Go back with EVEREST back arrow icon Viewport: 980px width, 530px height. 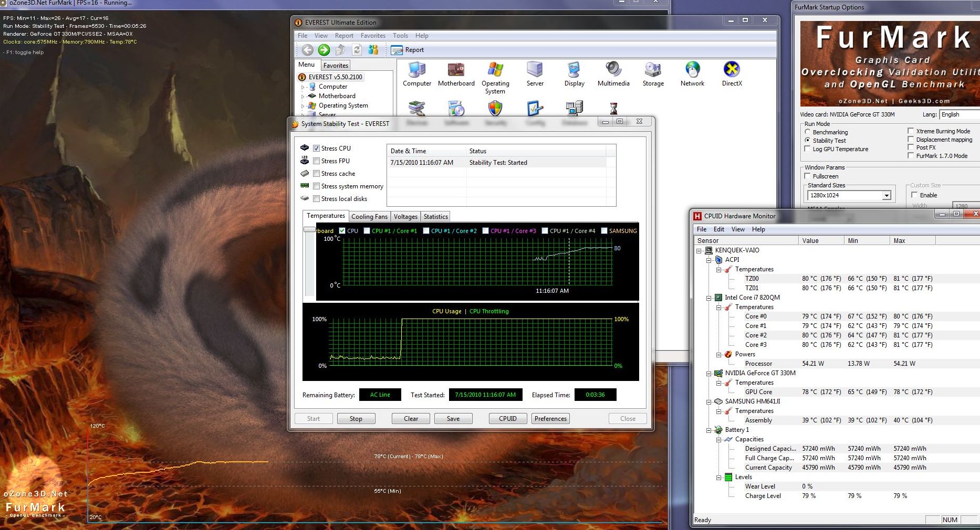pyautogui.click(x=308, y=50)
